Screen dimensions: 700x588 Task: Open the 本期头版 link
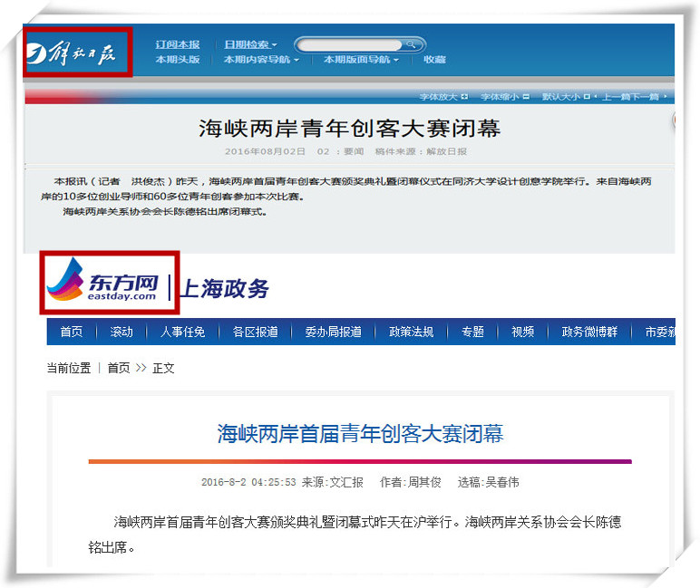coord(177,60)
